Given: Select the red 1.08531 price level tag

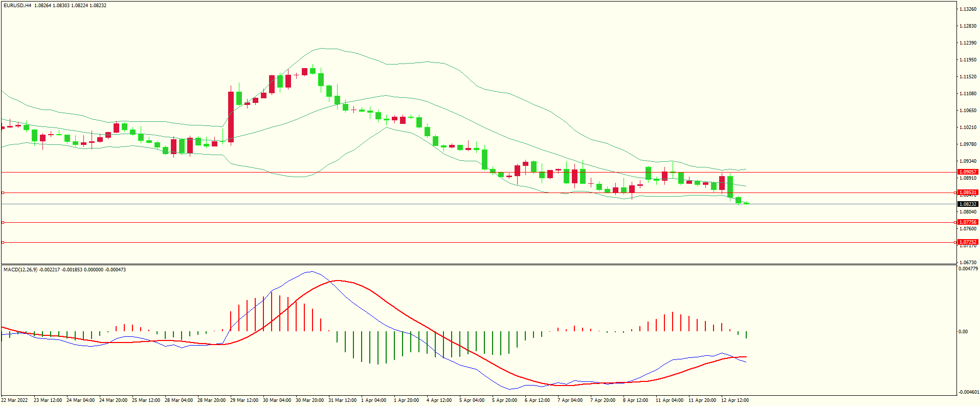Looking at the screenshot, I should (968, 193).
